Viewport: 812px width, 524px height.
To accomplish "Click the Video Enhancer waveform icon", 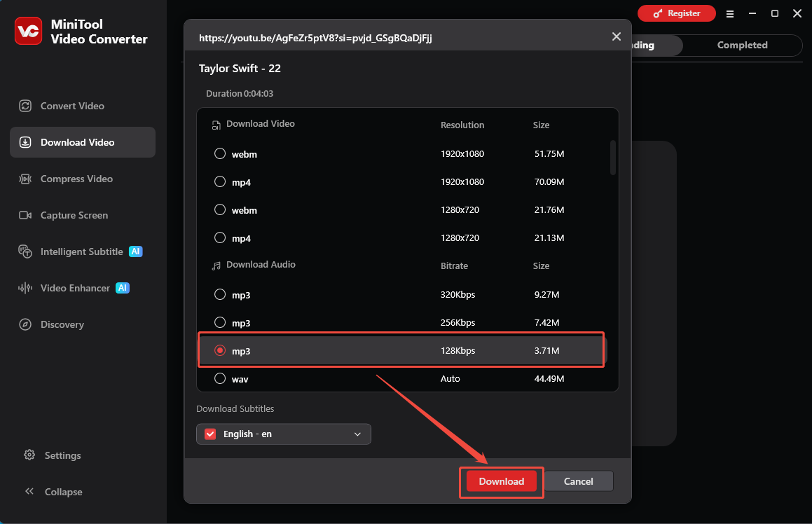I will (x=25, y=288).
